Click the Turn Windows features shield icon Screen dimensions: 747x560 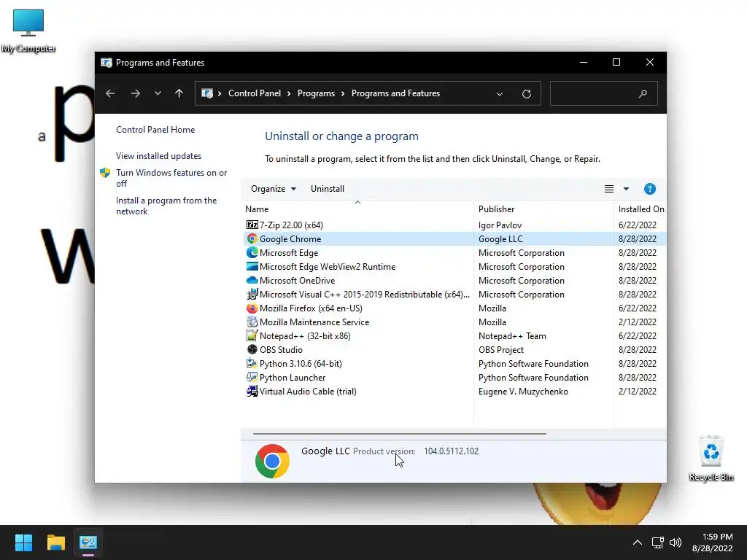105,173
